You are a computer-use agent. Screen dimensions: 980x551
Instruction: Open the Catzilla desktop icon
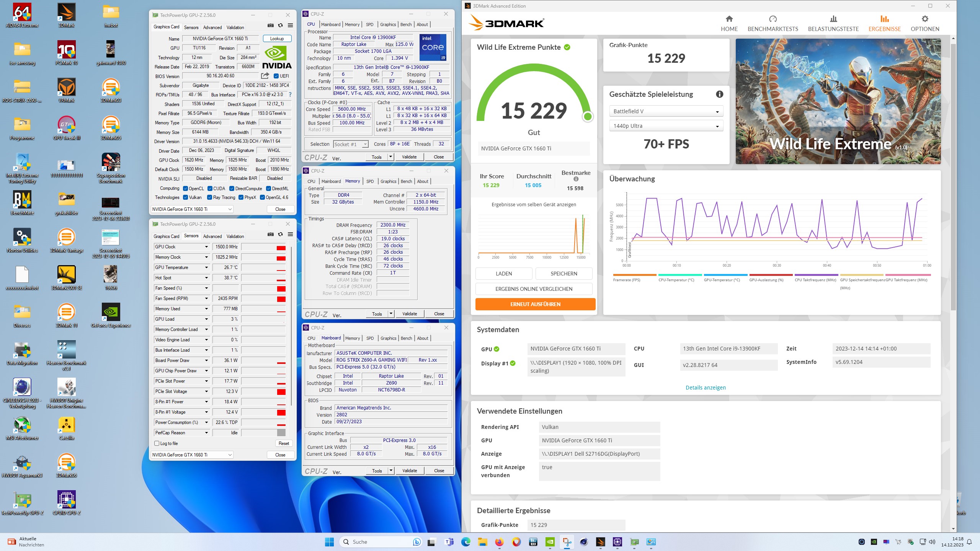(x=66, y=428)
